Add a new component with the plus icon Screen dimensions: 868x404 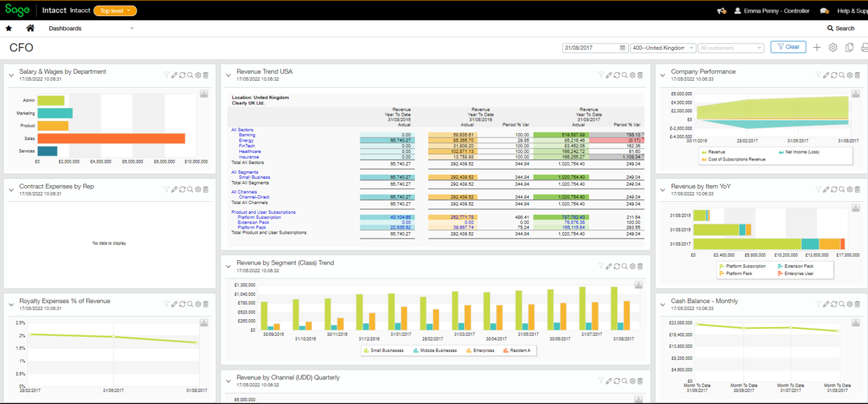click(818, 47)
